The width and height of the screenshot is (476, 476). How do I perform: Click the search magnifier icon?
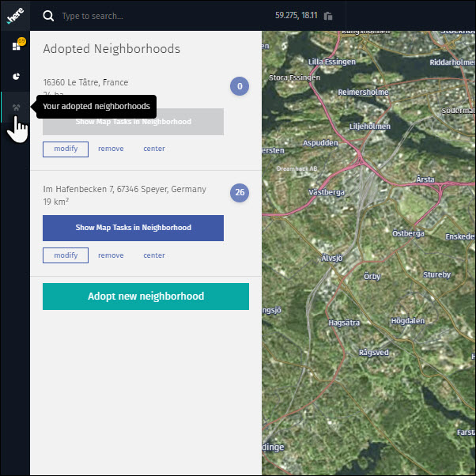48,16
